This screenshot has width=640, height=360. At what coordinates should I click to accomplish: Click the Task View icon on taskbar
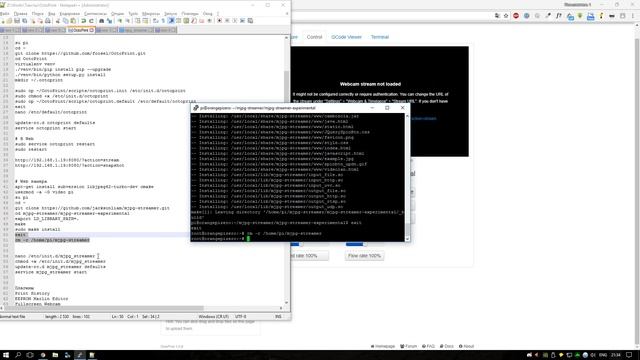30,355
